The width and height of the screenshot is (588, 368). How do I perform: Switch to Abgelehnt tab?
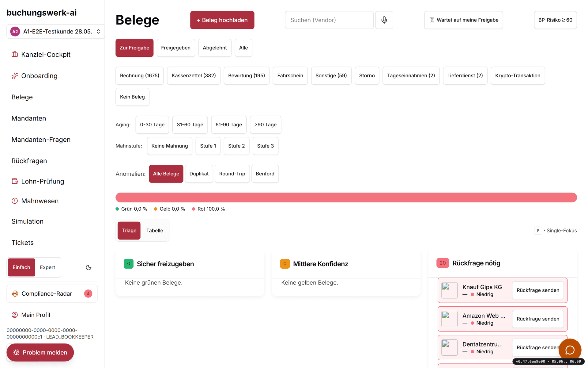(215, 48)
